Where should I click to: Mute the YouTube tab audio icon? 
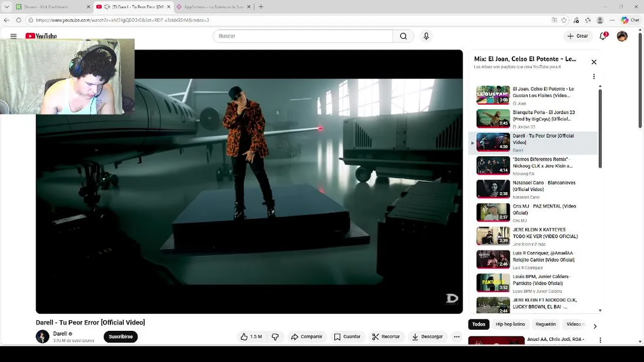[107, 7]
